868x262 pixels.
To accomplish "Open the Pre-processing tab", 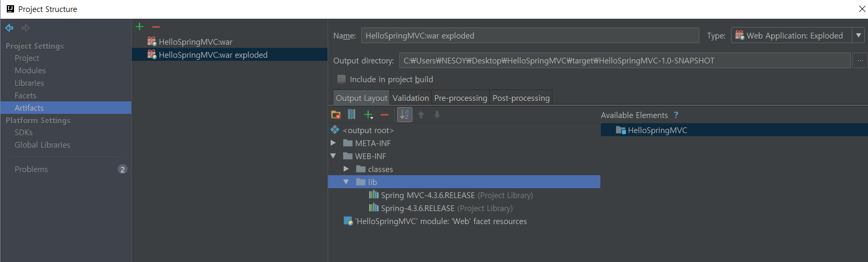I will click(x=460, y=98).
